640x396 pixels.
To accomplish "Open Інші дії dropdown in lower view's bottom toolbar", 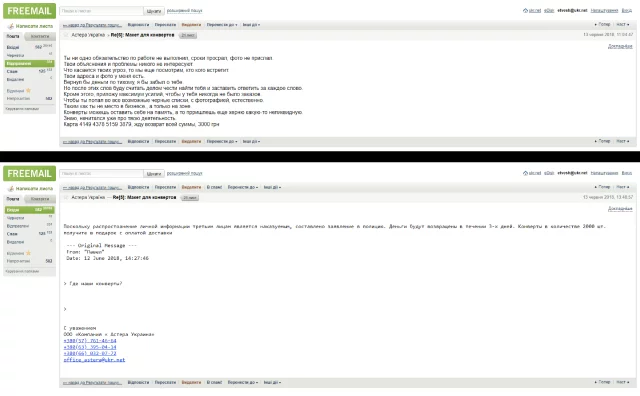I will pos(272,383).
